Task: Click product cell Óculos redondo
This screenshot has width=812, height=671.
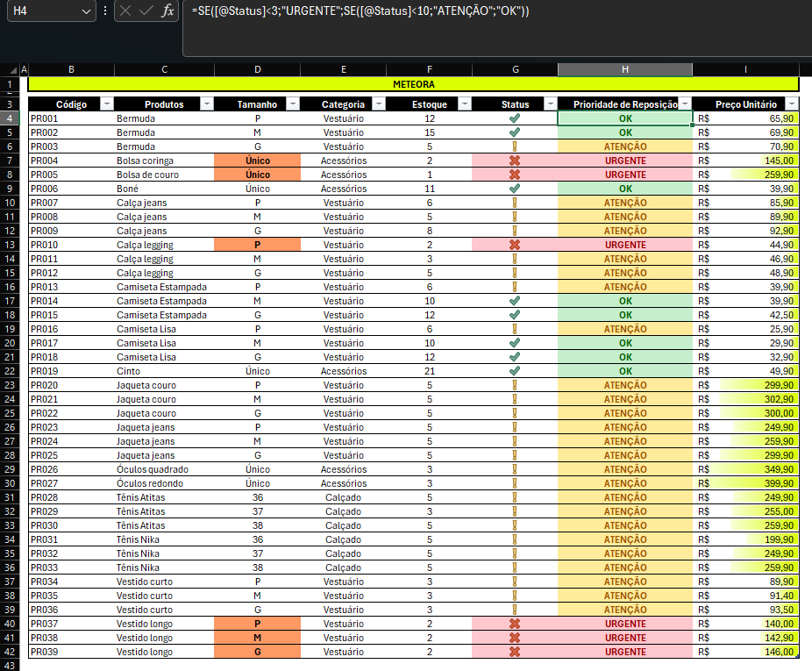Action: click(x=164, y=483)
